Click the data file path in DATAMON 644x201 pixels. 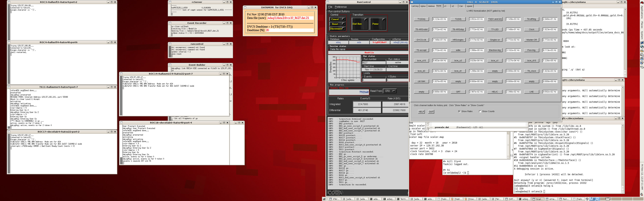pos(288,18)
